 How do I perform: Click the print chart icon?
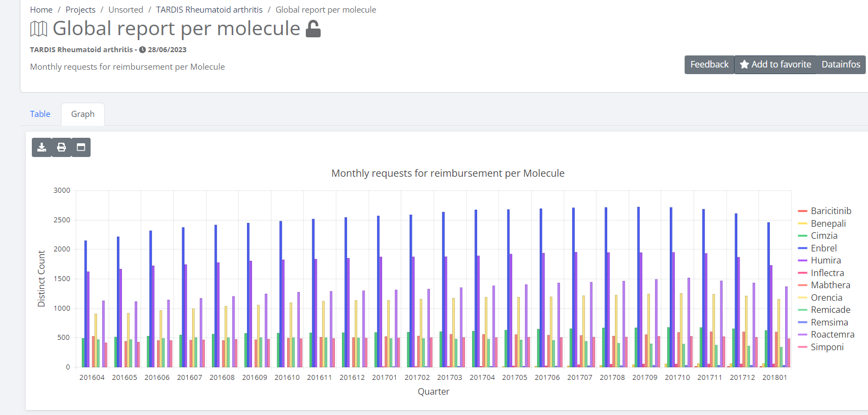pyautogui.click(x=61, y=147)
